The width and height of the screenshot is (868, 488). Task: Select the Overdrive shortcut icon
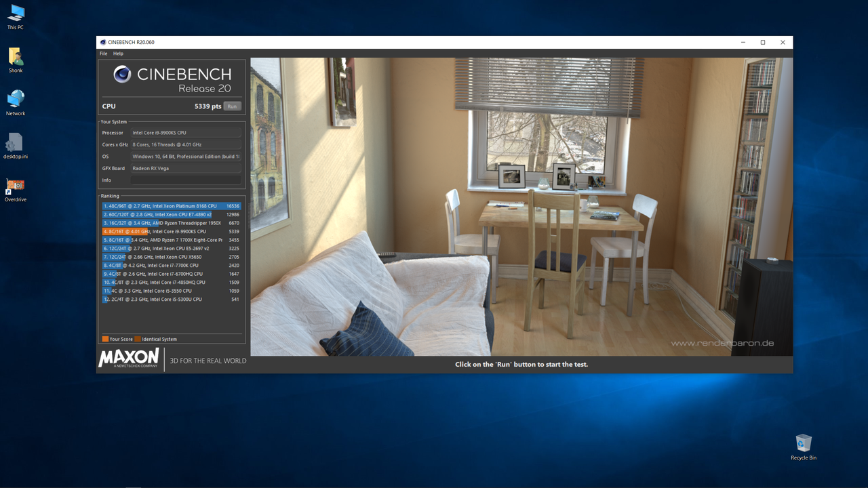click(15, 189)
